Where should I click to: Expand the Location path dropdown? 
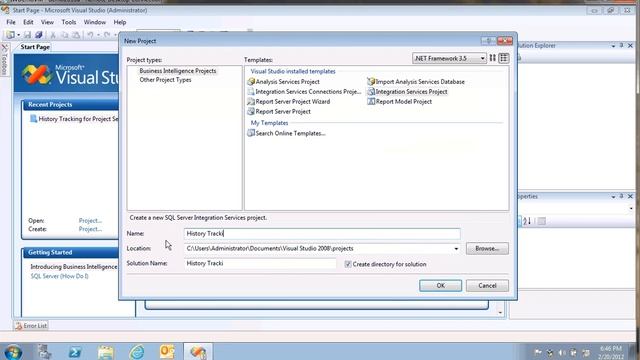pos(456,249)
